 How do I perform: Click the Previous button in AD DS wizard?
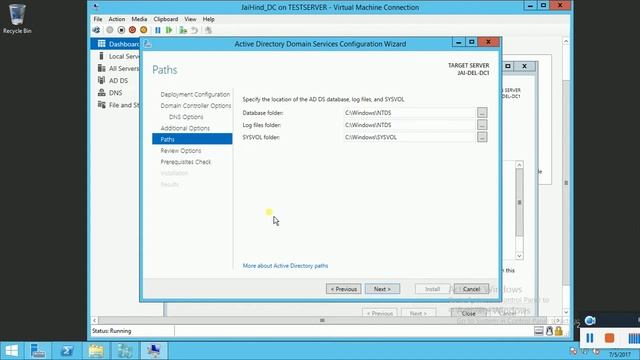coord(344,289)
